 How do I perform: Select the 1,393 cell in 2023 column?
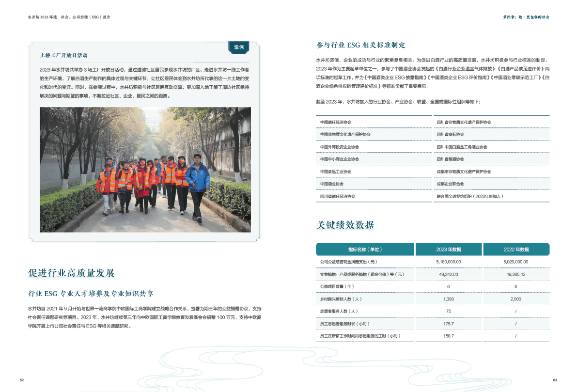pos(449,299)
